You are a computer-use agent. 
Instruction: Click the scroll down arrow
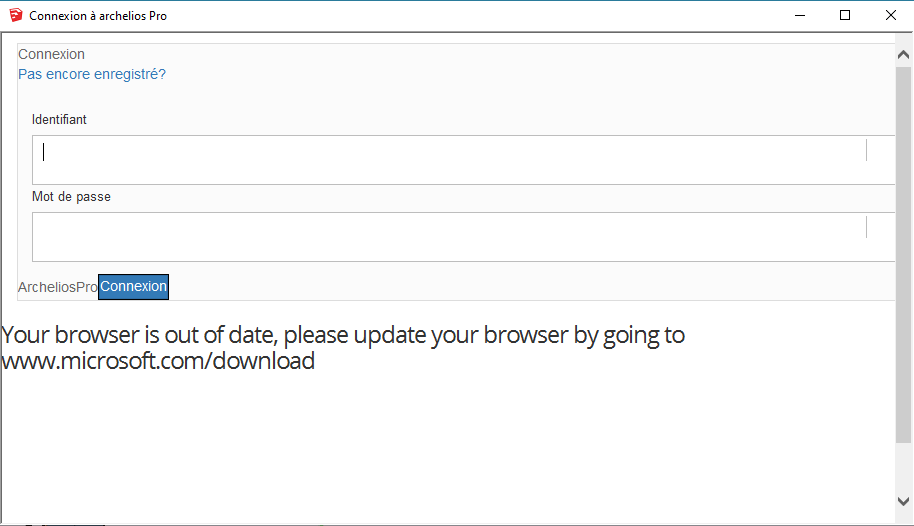pos(904,501)
